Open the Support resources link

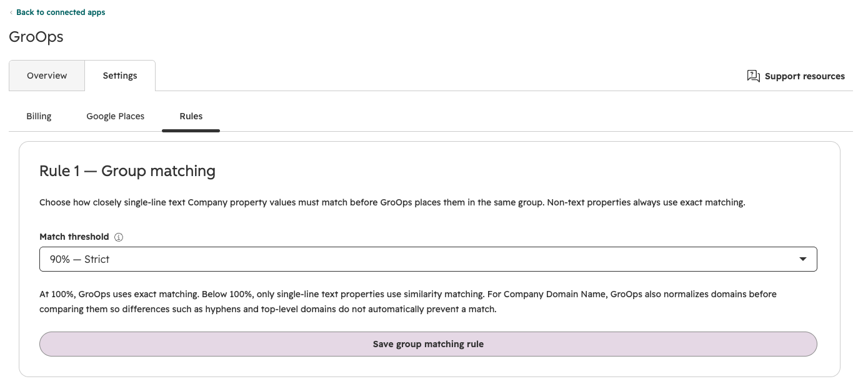[x=804, y=76]
